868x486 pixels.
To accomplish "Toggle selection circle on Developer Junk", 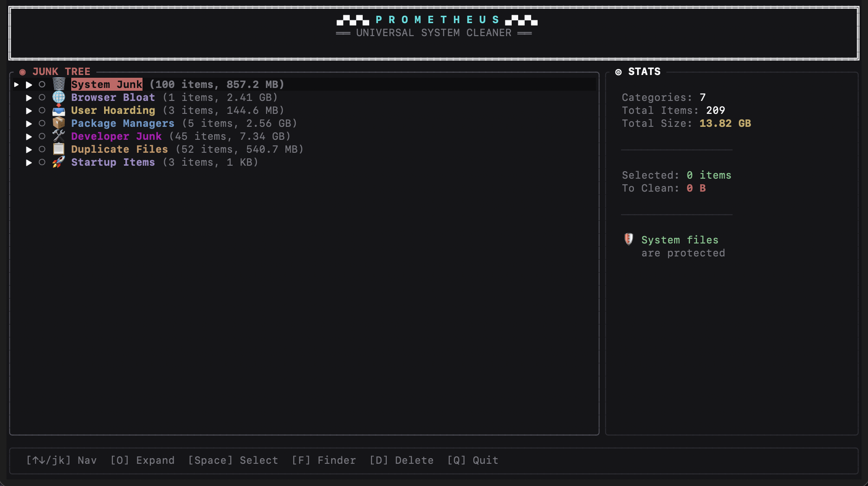I will click(43, 136).
